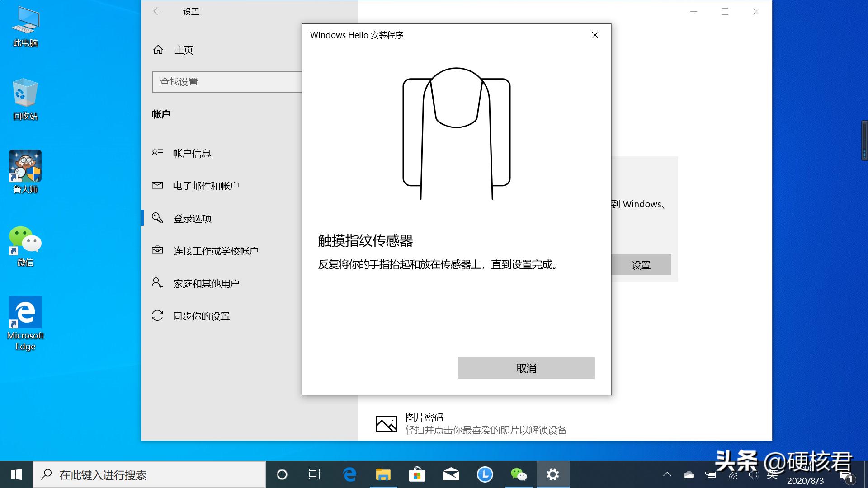The width and height of the screenshot is (868, 488).
Task: Show hidden tray icons with the chevron
Action: coord(668,474)
